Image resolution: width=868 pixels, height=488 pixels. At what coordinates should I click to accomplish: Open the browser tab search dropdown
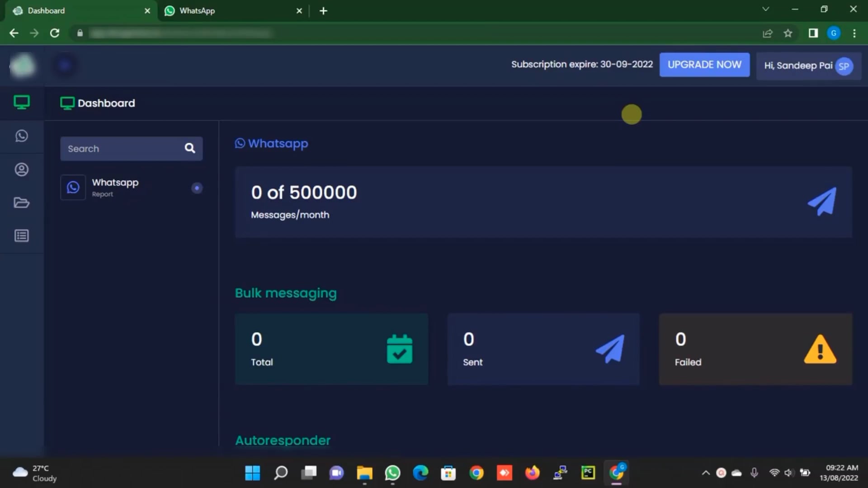point(766,9)
